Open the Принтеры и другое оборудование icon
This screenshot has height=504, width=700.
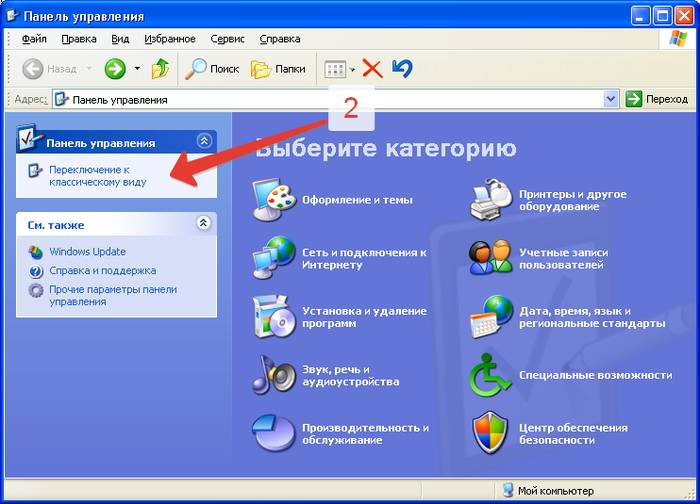tap(491, 199)
